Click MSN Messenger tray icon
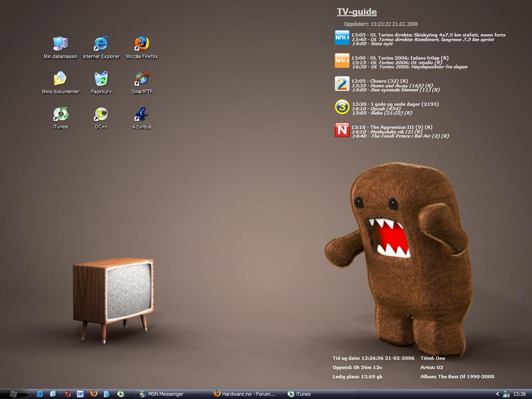532x399 pixels. [x=506, y=394]
